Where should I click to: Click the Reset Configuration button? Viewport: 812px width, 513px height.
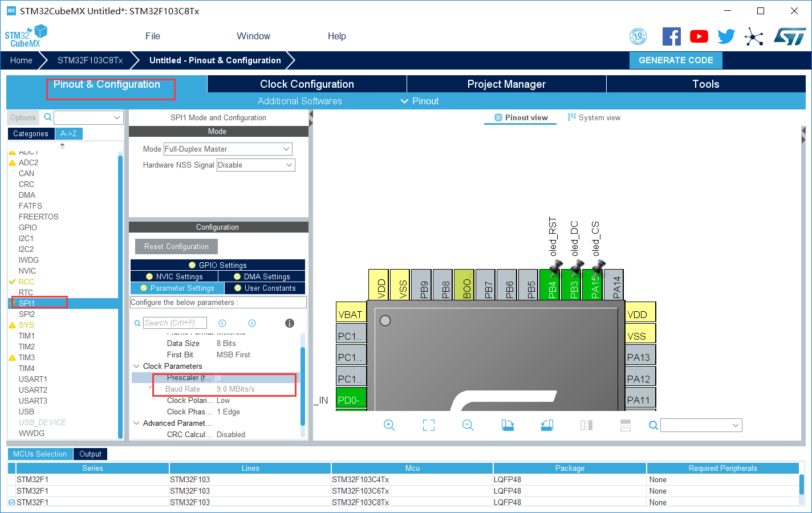(x=176, y=246)
